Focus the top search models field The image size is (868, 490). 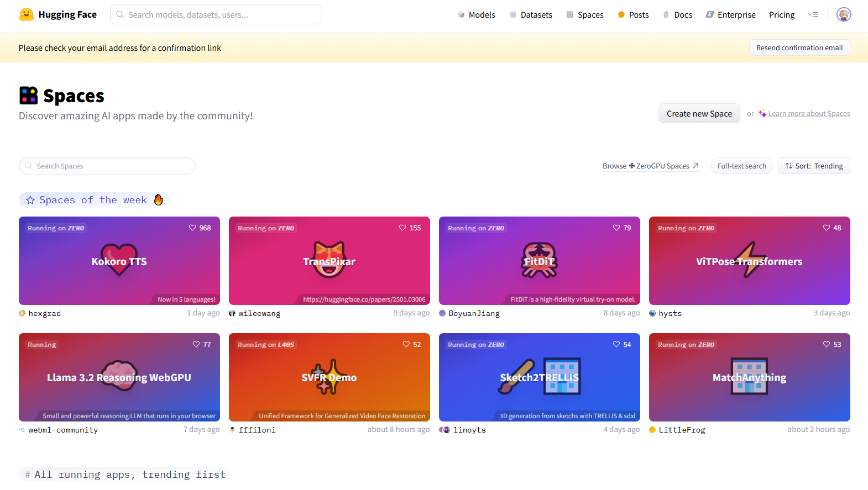216,14
